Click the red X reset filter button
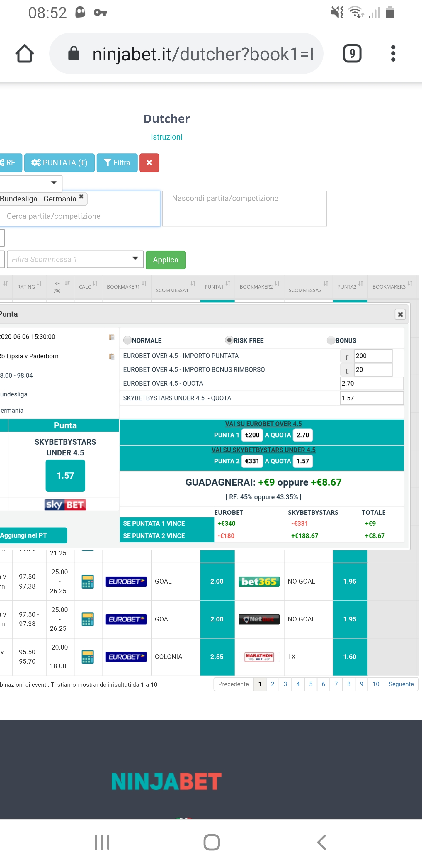Screen dimensions: 422x868 [149, 163]
